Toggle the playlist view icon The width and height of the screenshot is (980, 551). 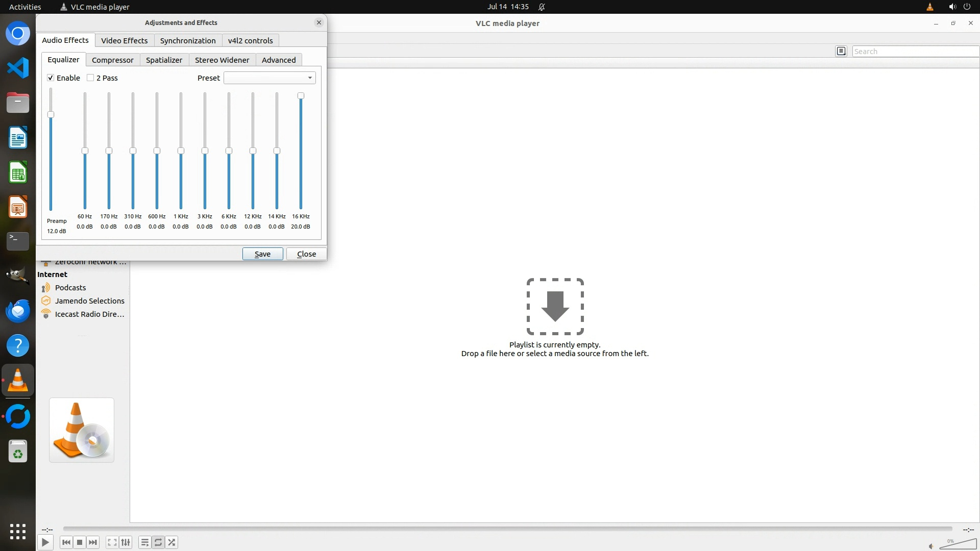point(145,542)
